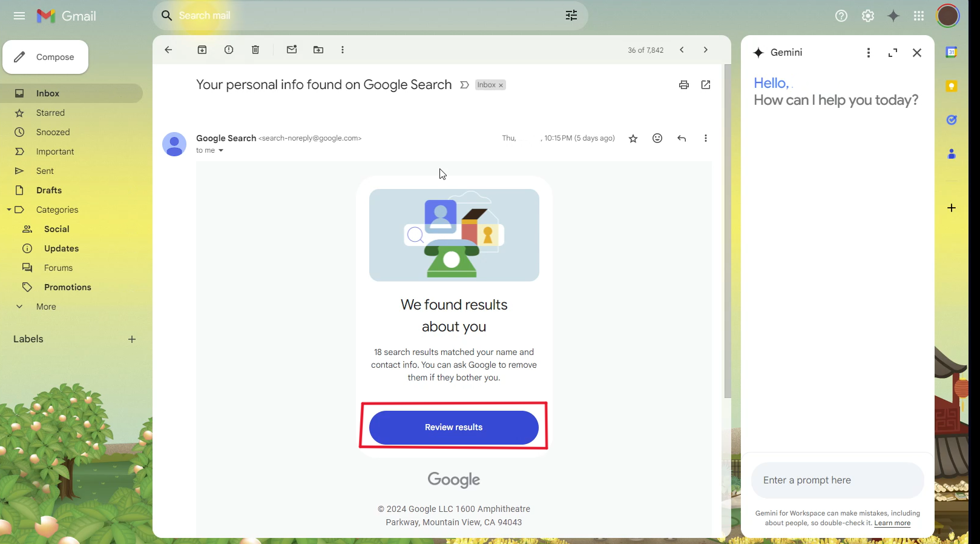The width and height of the screenshot is (980, 544).
Task: Archive this email
Action: click(202, 50)
